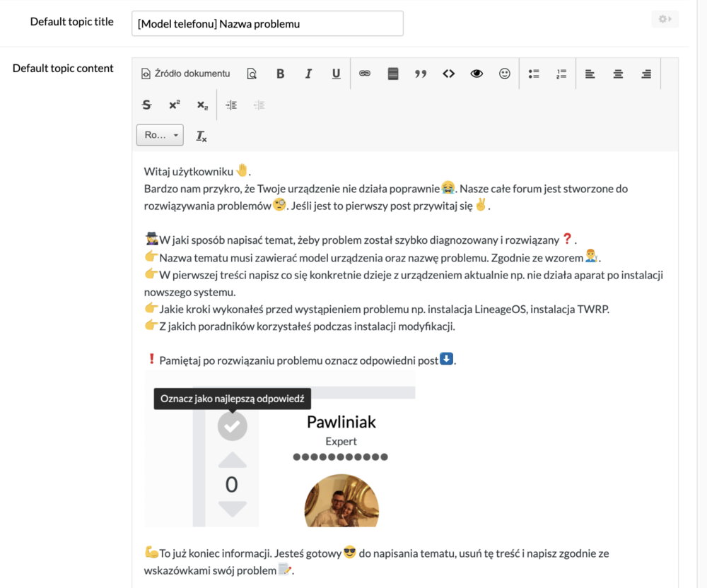Insert a block quote
This screenshot has width=707, height=588.
tap(421, 73)
